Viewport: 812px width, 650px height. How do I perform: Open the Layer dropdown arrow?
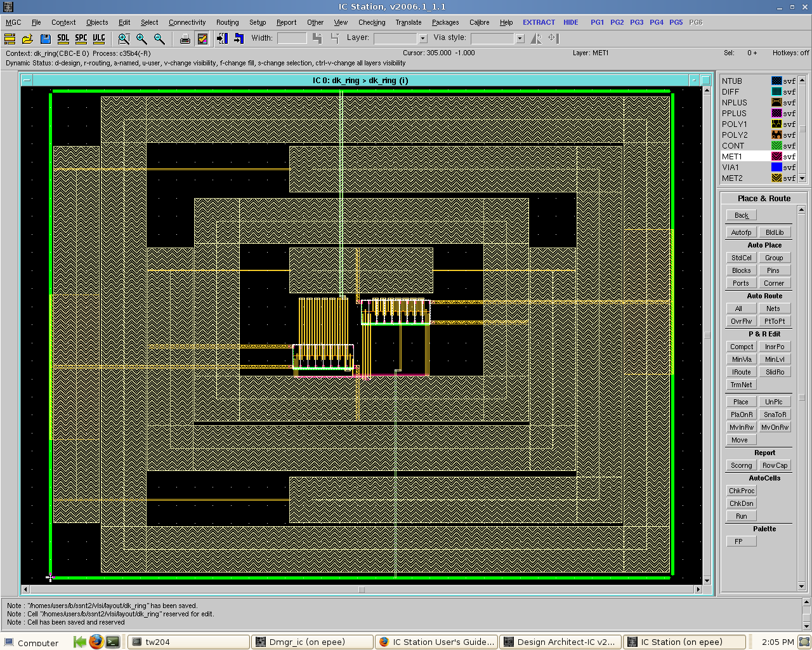point(422,39)
